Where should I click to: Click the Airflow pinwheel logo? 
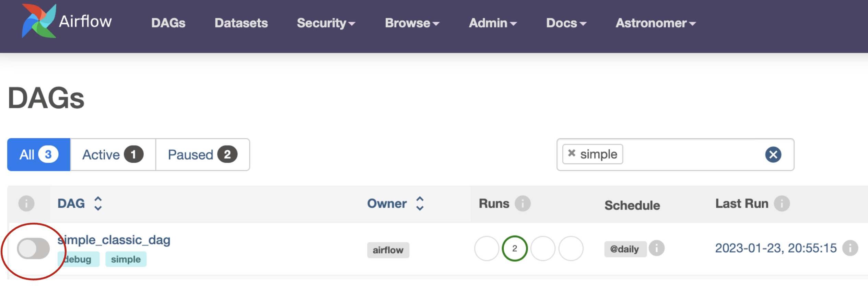(39, 21)
